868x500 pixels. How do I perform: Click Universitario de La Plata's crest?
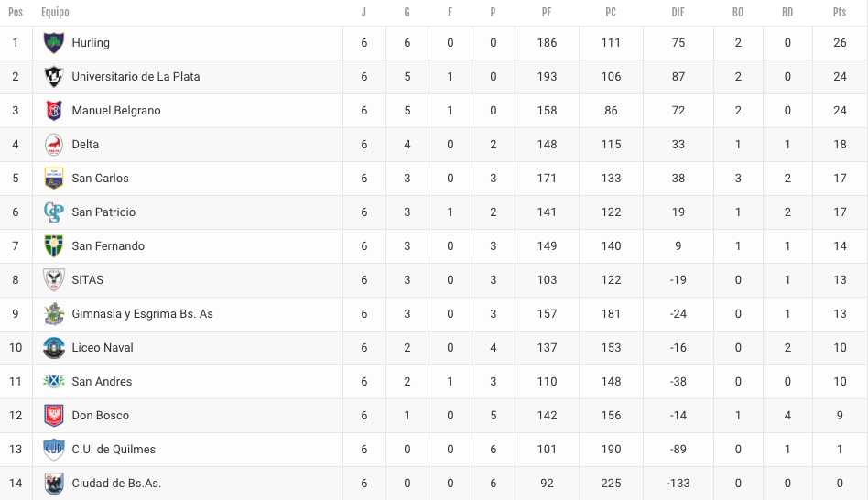click(54, 76)
